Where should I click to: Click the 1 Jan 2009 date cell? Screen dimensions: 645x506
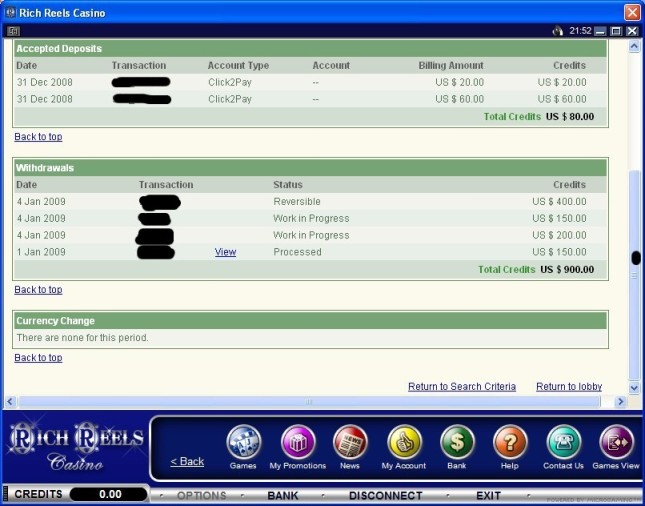click(x=41, y=252)
